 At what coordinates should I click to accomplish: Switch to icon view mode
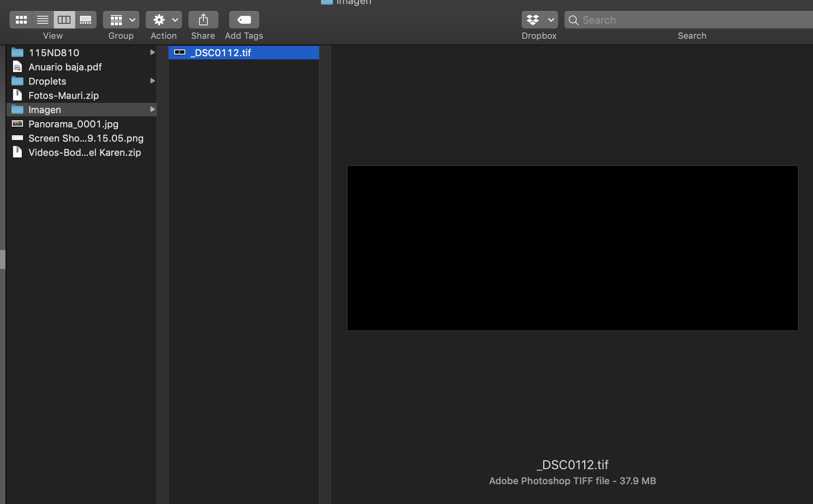point(21,20)
